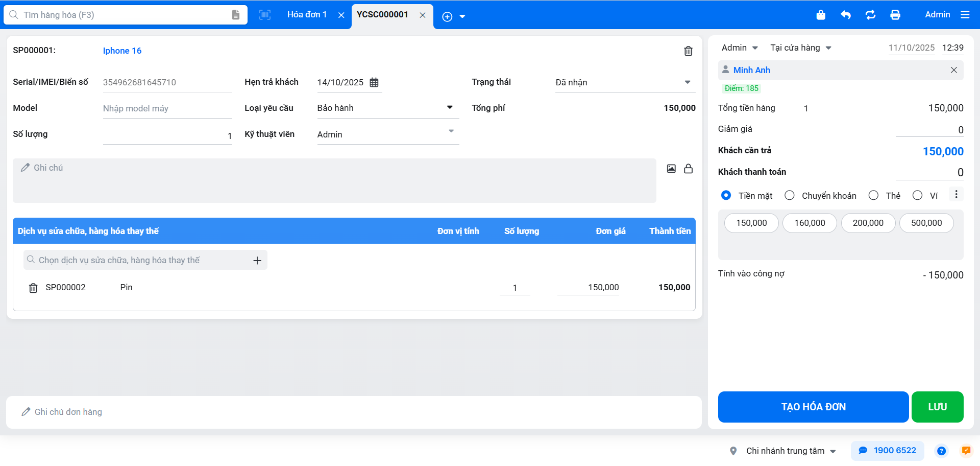This screenshot has height=466, width=980.
Task: Close the YCSC000001 tab
Action: coord(423,15)
